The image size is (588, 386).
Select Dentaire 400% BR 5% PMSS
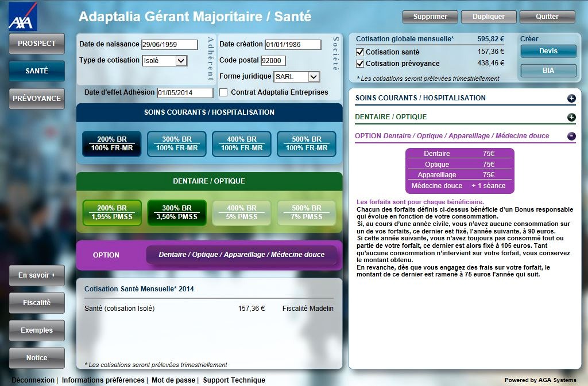pyautogui.click(x=242, y=213)
